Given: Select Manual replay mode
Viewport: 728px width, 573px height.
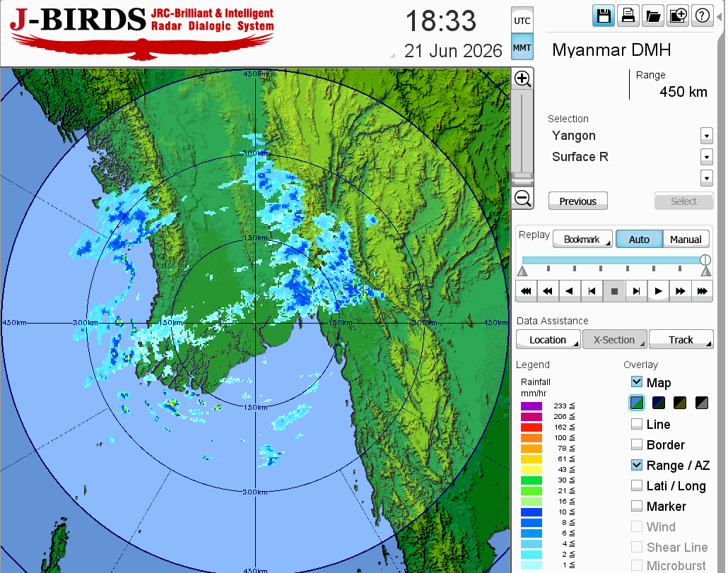Looking at the screenshot, I should click(686, 240).
